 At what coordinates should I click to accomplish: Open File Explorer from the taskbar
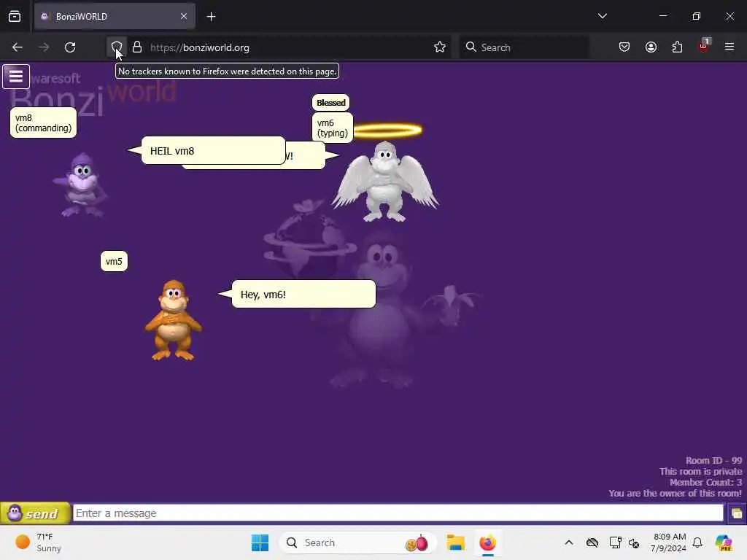(x=455, y=542)
